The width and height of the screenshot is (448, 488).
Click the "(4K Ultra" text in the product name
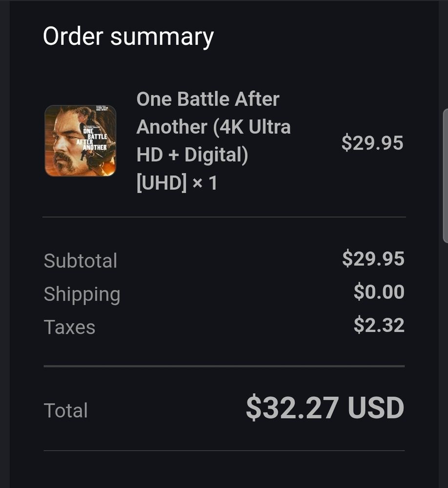click(252, 127)
